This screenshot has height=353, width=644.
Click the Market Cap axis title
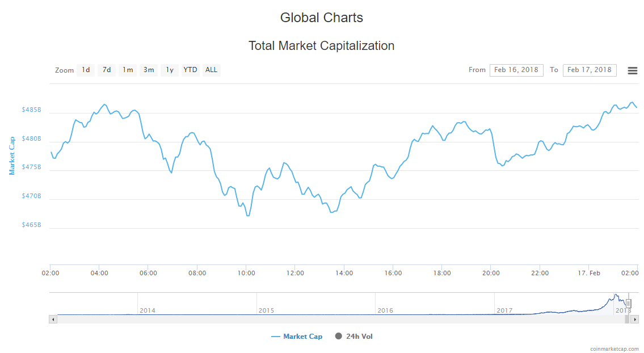point(11,154)
